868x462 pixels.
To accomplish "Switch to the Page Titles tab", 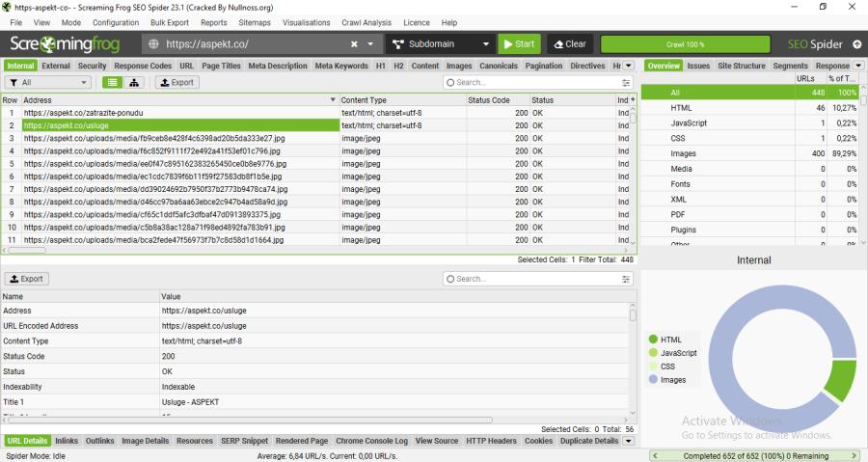I will (x=221, y=66).
